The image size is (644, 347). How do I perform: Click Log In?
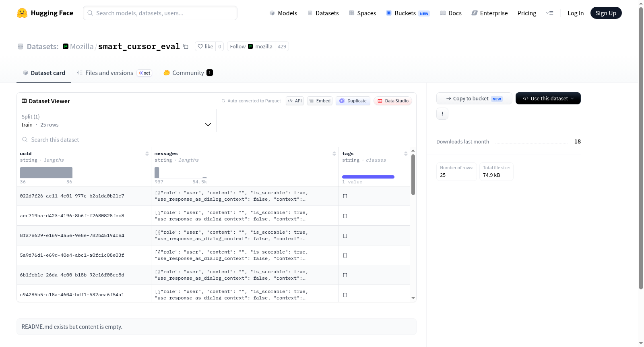click(x=576, y=13)
